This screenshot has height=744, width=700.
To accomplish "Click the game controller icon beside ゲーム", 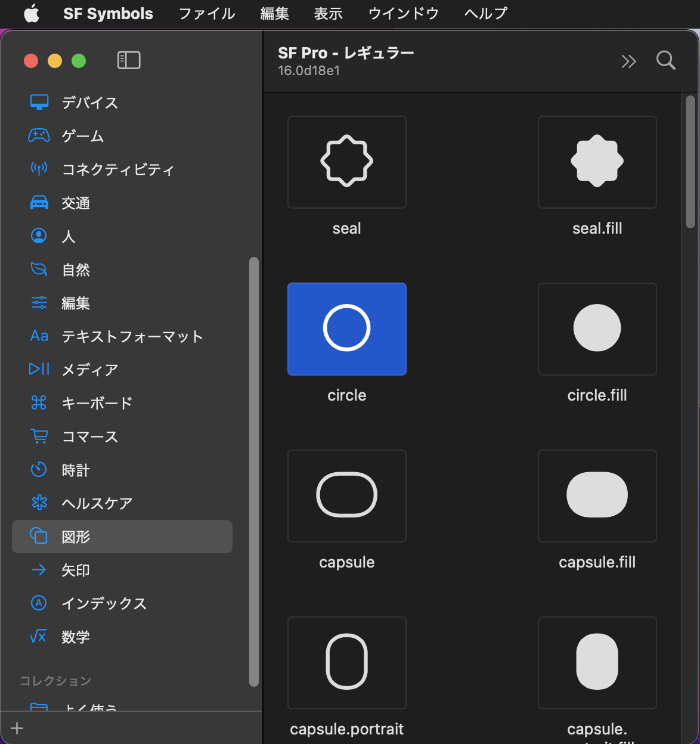I will point(39,135).
